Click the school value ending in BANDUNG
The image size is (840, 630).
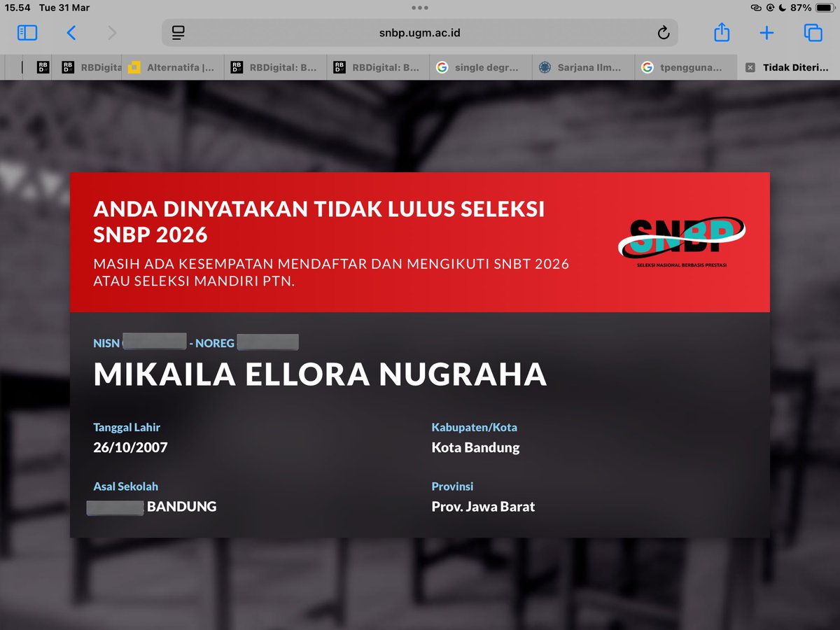pos(152,507)
